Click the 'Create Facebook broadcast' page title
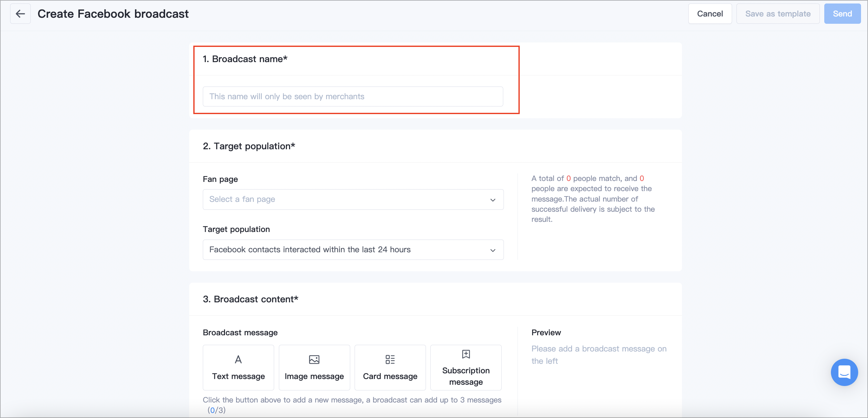 113,14
